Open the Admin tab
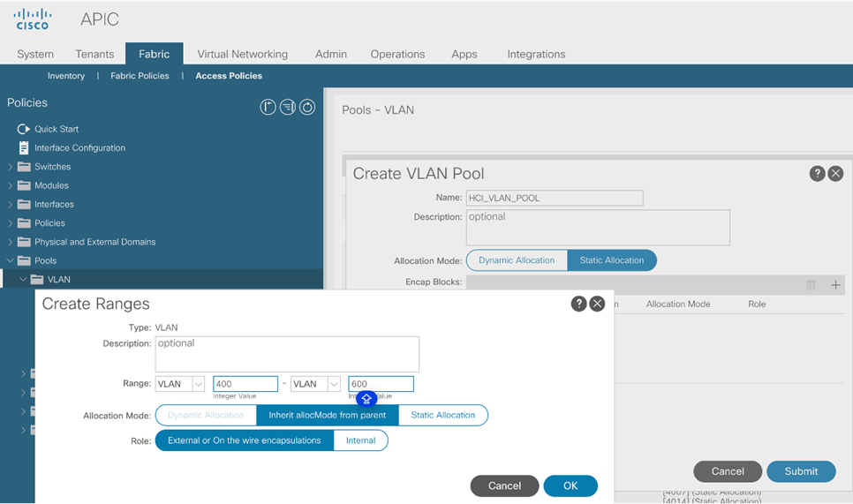 coord(331,54)
